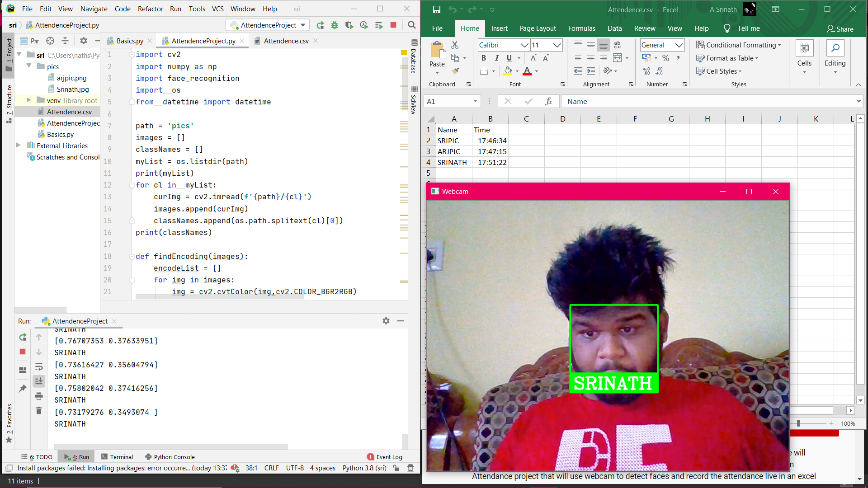Toggle Bold formatting in Excel
Image resolution: width=868 pixels, height=488 pixels.
[x=484, y=58]
